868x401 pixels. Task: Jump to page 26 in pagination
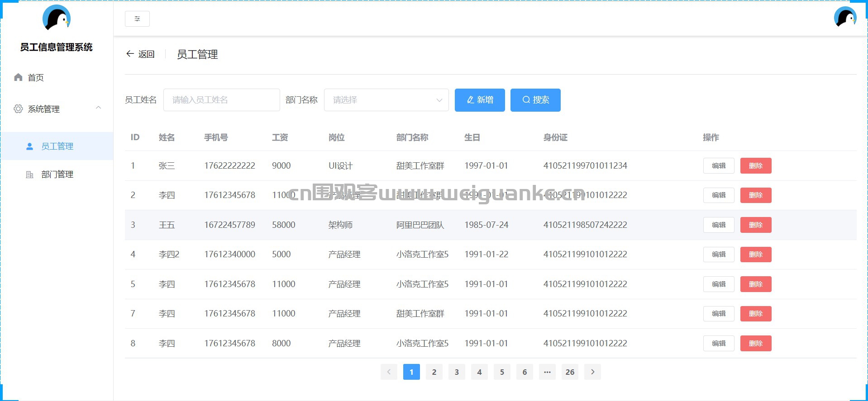570,372
